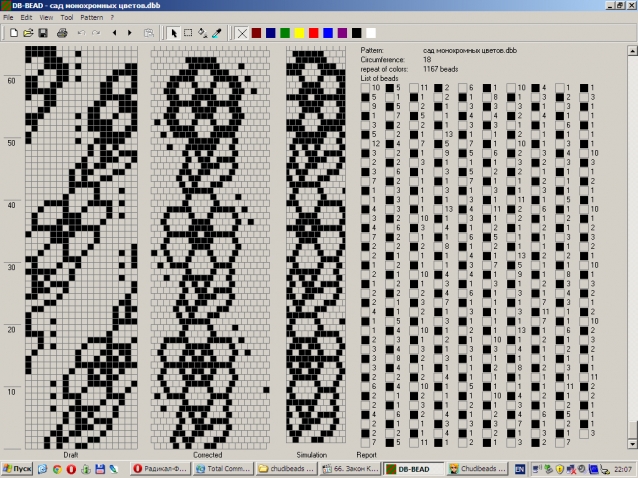
Task: Click the scrollbar down arrow
Action: pos(632,443)
